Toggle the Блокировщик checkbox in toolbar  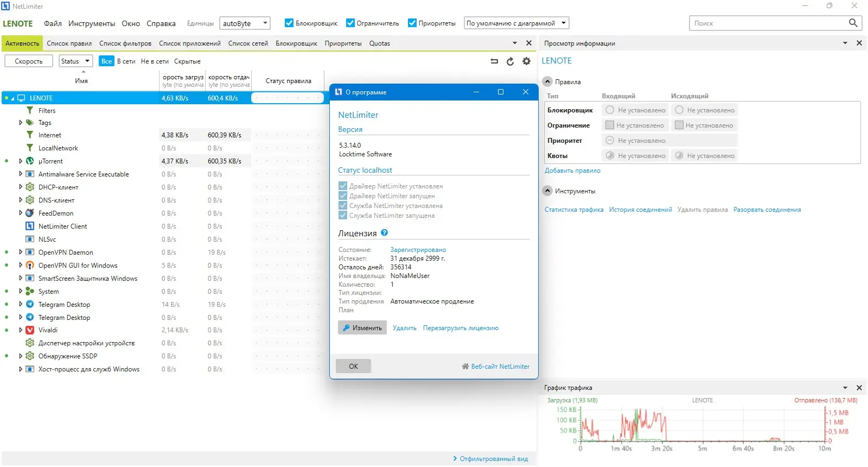[x=289, y=23]
